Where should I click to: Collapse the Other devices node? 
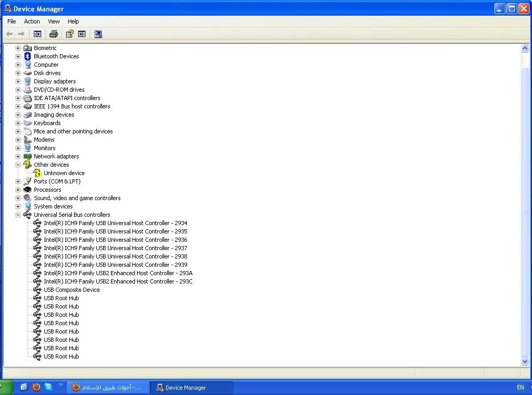tap(18, 165)
